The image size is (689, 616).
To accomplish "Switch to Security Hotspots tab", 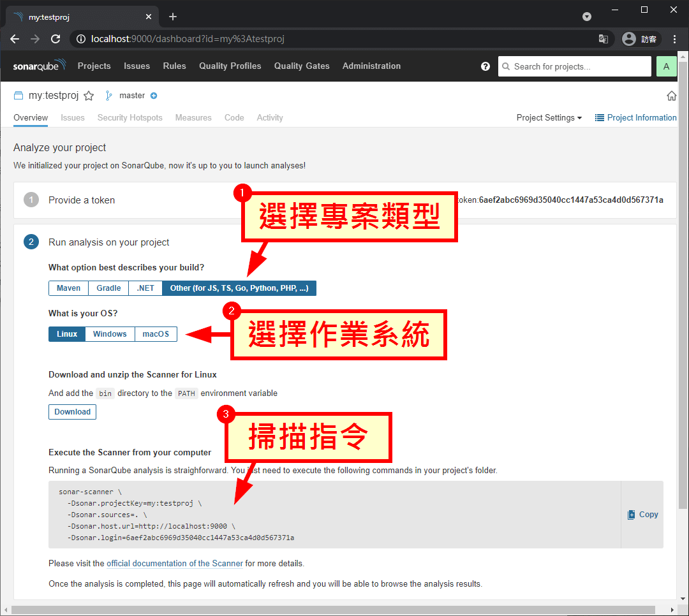I will [x=130, y=118].
